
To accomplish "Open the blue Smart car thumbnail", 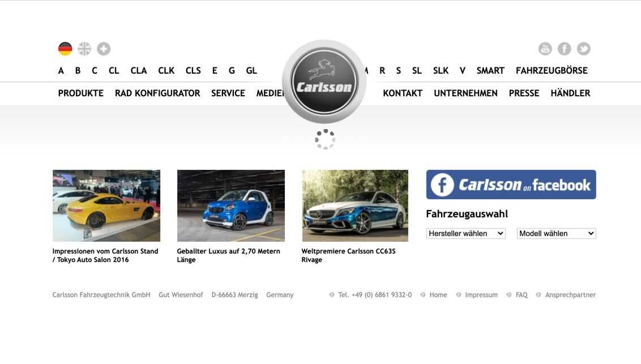I will (231, 205).
